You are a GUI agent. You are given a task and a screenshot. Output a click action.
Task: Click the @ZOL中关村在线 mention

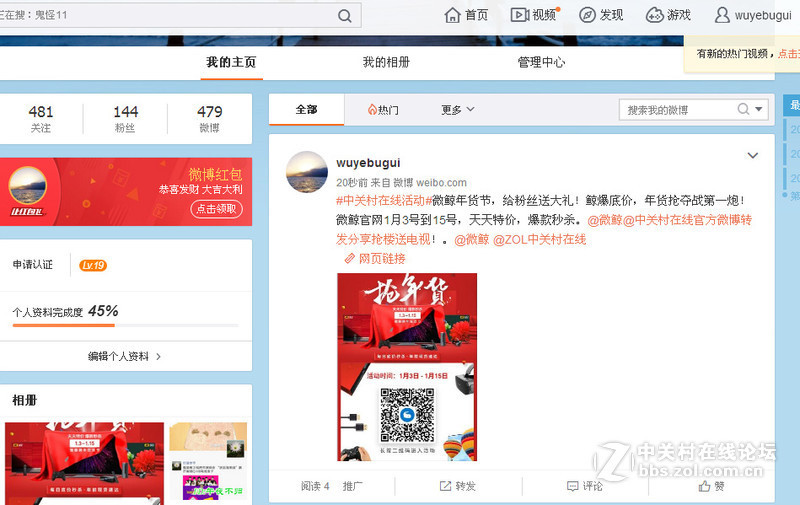540,239
